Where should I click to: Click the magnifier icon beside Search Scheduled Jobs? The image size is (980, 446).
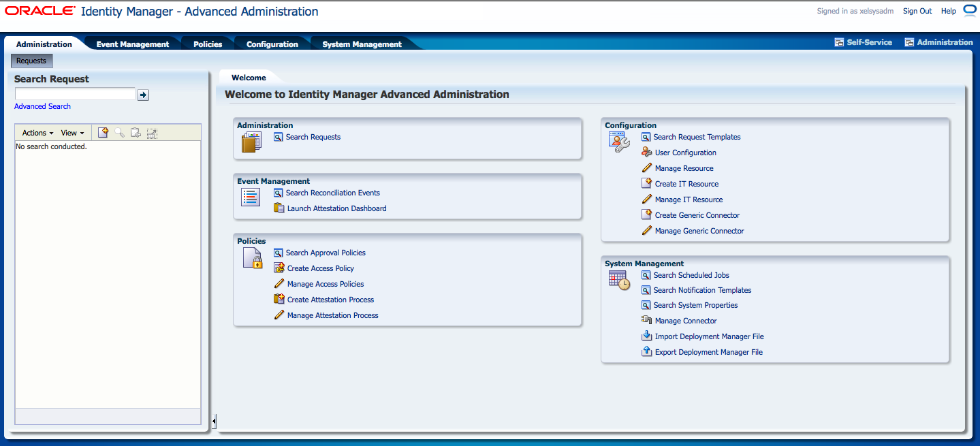click(646, 275)
